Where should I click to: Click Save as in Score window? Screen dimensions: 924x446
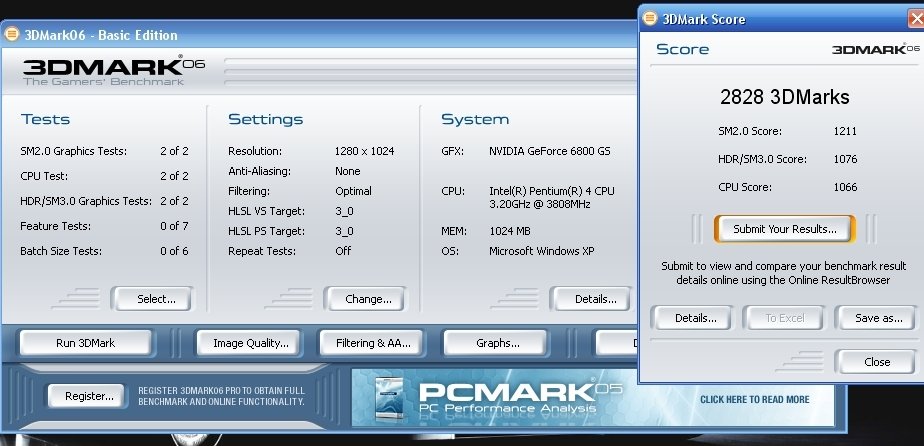[x=878, y=318]
